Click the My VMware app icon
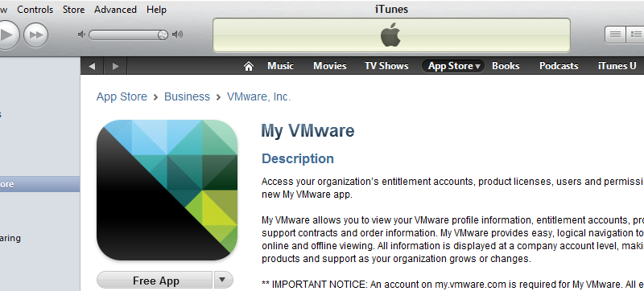The image size is (644, 291). click(x=167, y=190)
